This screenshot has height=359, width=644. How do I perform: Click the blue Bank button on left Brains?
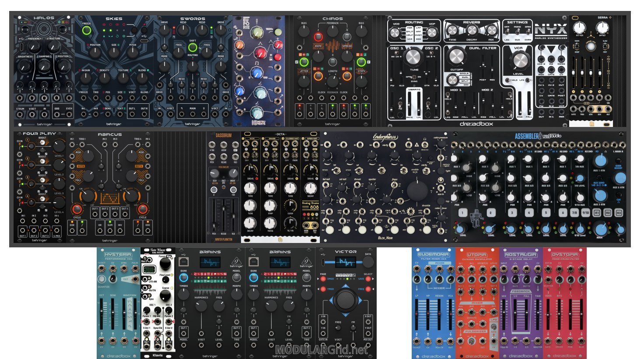(x=184, y=277)
